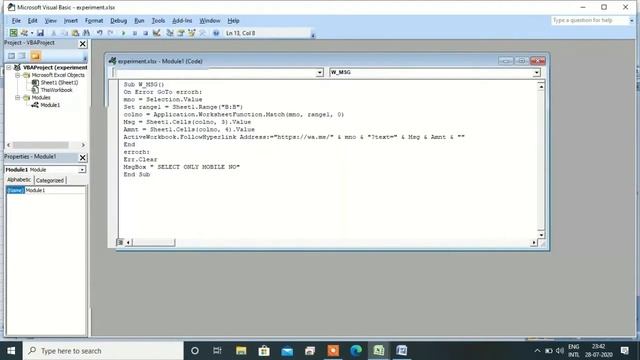Click the Save icon in the toolbar
The image size is (640, 360).
coord(40,33)
